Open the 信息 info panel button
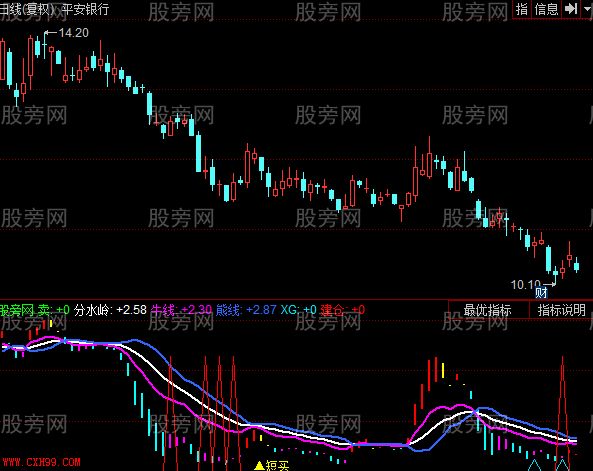 pyautogui.click(x=546, y=9)
